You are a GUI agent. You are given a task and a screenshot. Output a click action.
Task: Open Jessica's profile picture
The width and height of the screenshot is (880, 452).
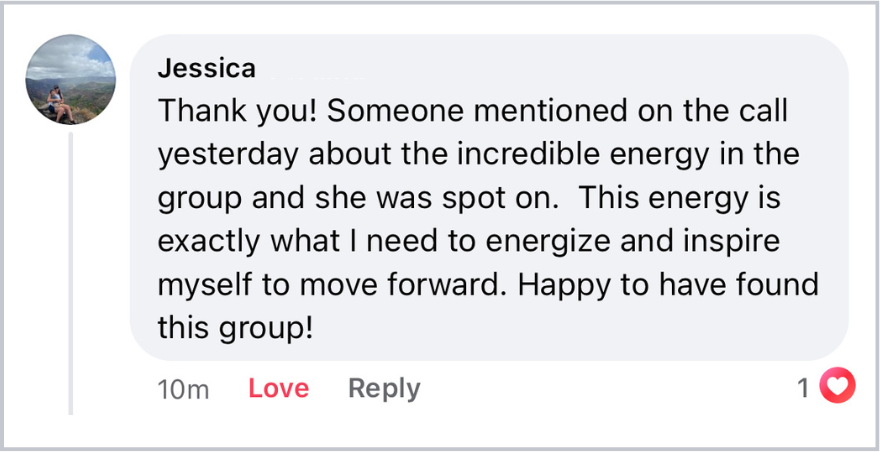[x=71, y=80]
